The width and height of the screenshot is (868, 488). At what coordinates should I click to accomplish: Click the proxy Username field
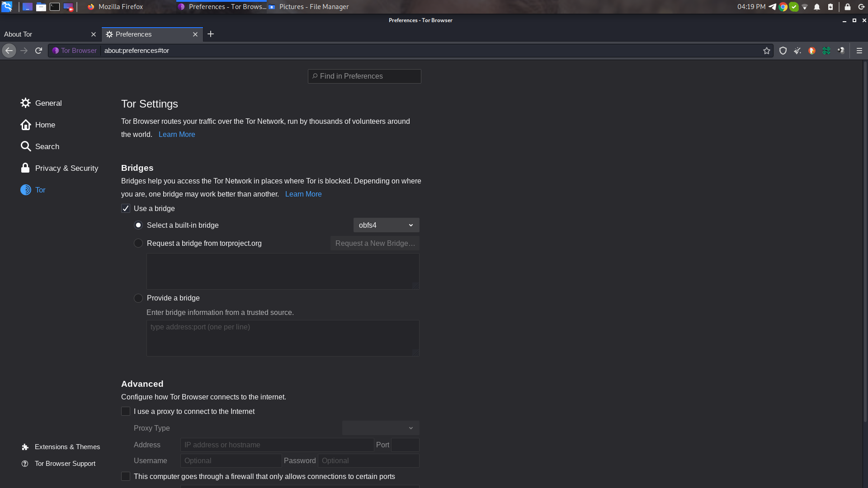click(231, 461)
